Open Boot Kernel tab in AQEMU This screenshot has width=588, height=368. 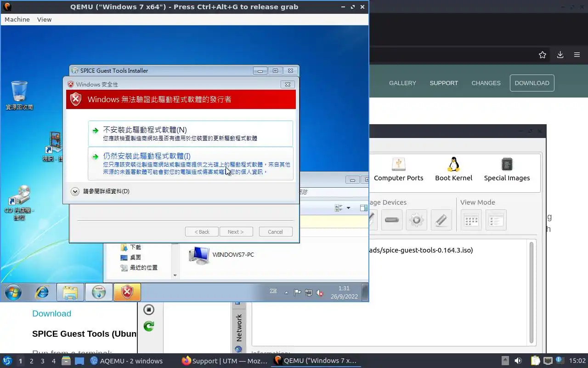453,170
